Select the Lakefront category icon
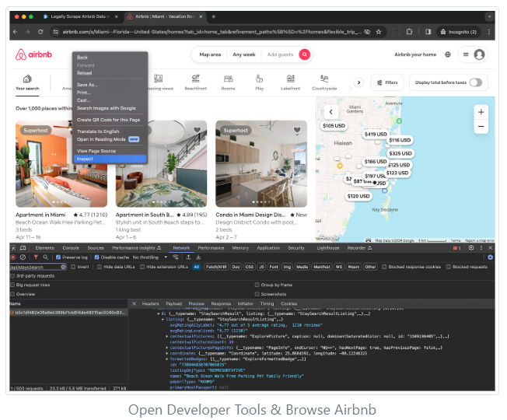507x420 pixels. [290, 82]
